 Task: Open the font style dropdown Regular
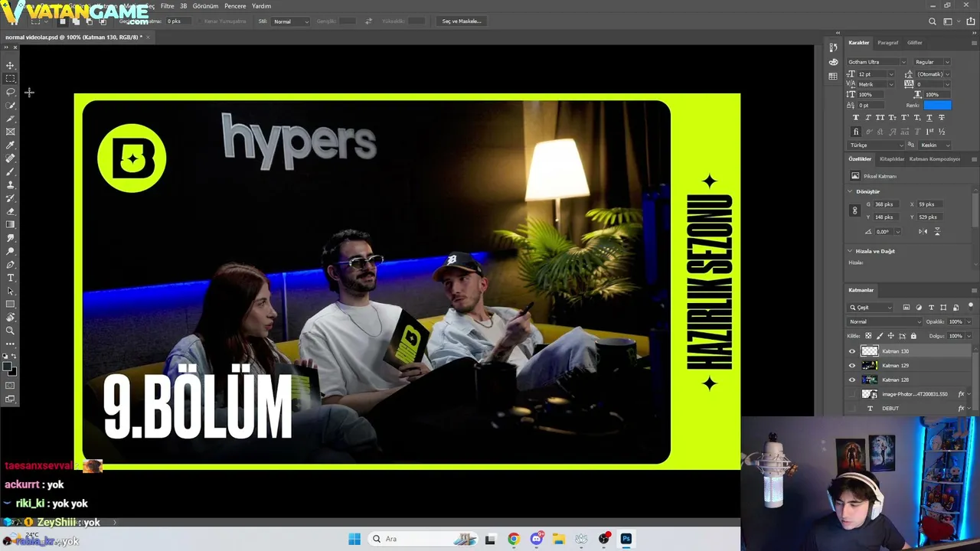click(932, 62)
